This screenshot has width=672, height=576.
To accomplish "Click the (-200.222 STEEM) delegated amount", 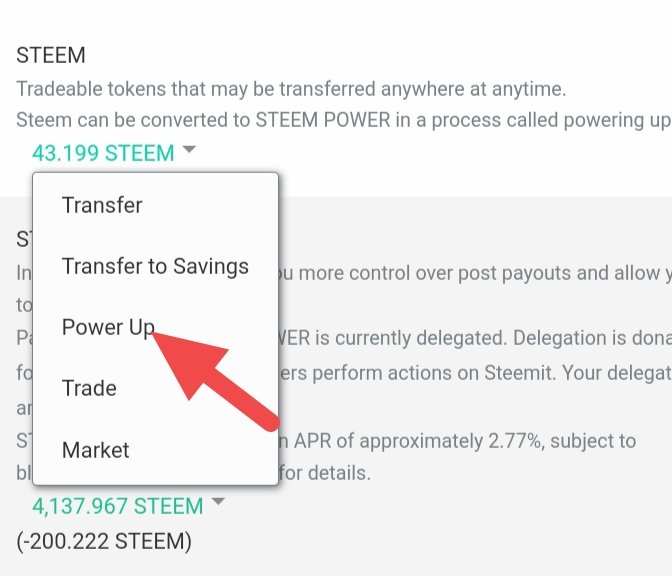I will 104,541.
